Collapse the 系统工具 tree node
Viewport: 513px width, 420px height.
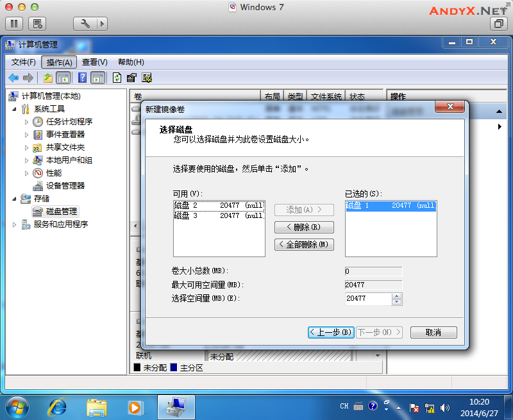point(15,109)
